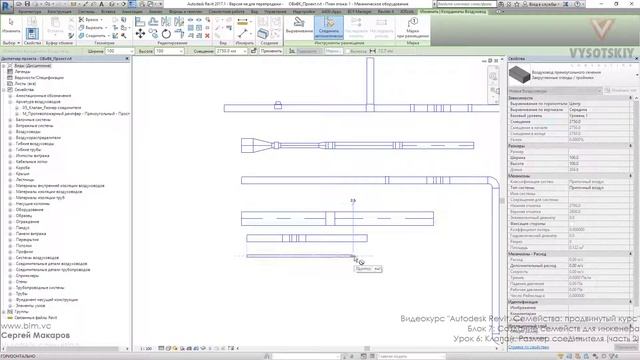Click the Sign In (Вход в службы) button

542,4
